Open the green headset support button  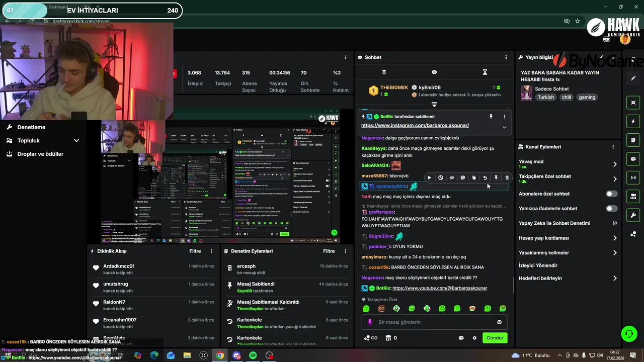click(x=628, y=333)
